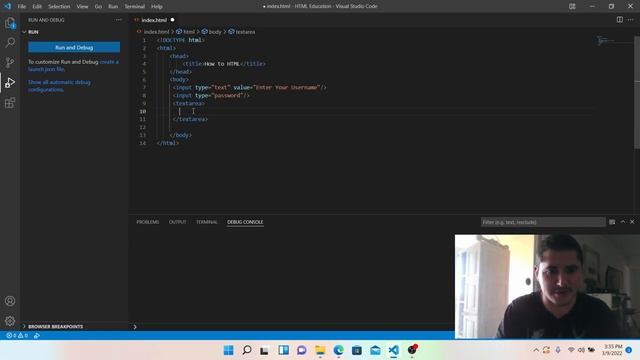
Task: Open Chat app on the taskbar
Action: 302,350
